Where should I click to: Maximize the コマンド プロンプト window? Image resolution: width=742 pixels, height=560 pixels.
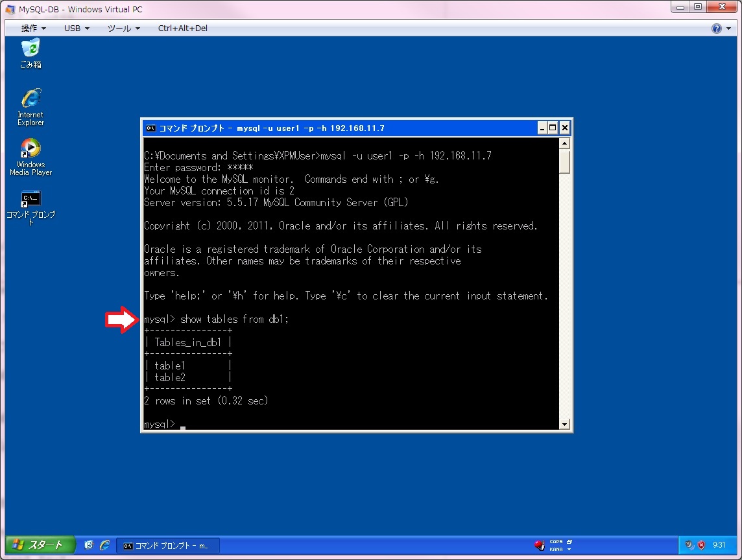click(553, 128)
